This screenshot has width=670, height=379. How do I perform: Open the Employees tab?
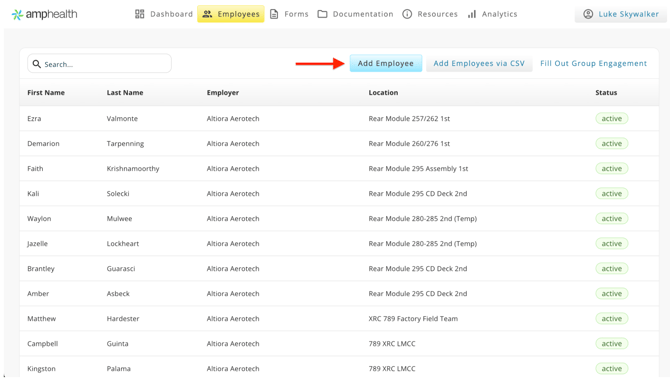231,14
